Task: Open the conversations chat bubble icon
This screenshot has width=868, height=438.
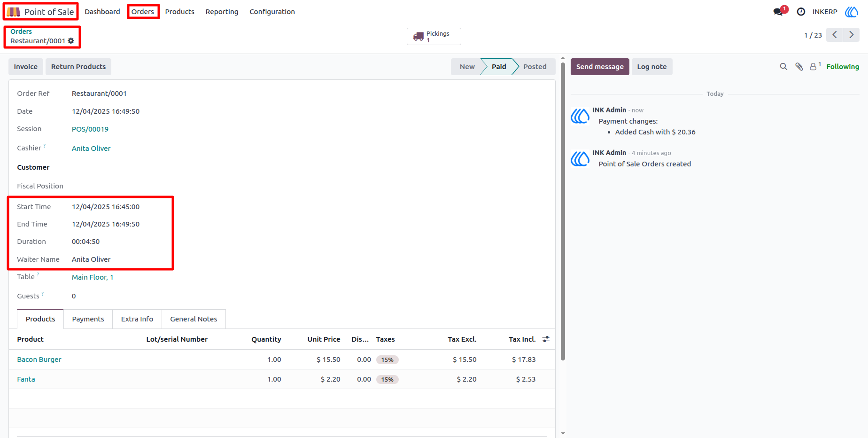Action: click(x=778, y=12)
